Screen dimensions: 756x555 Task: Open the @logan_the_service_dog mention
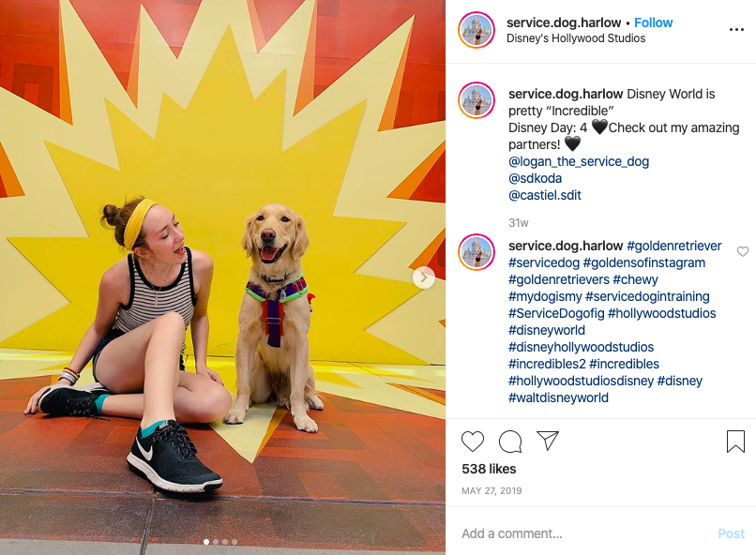coord(579,161)
